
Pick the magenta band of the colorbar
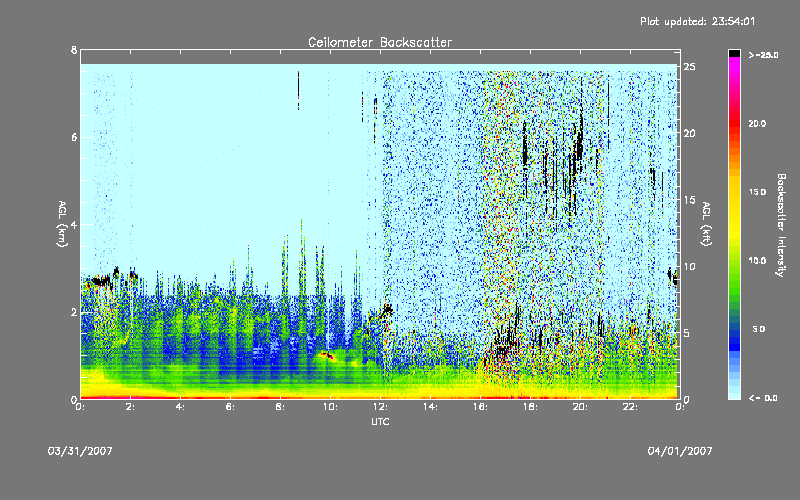point(734,66)
